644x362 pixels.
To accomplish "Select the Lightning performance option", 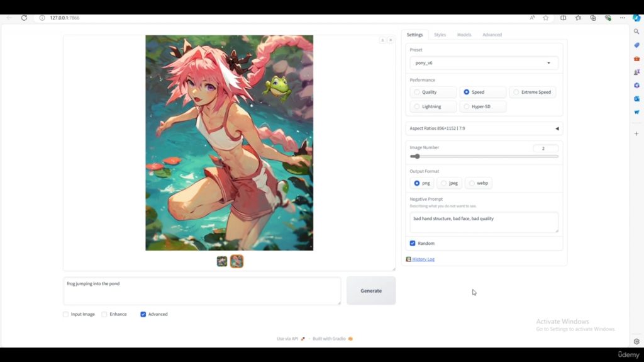I will coord(433,106).
